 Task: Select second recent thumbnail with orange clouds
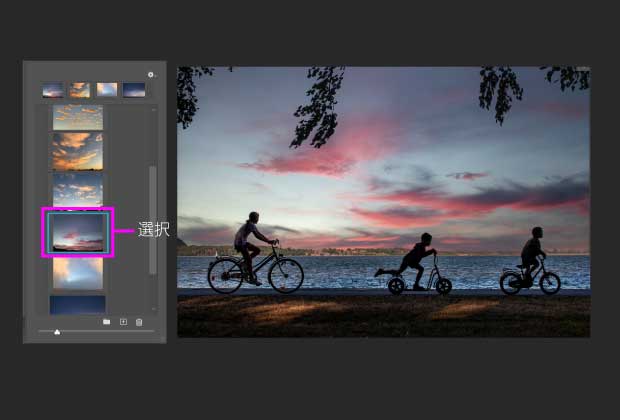click(x=80, y=90)
